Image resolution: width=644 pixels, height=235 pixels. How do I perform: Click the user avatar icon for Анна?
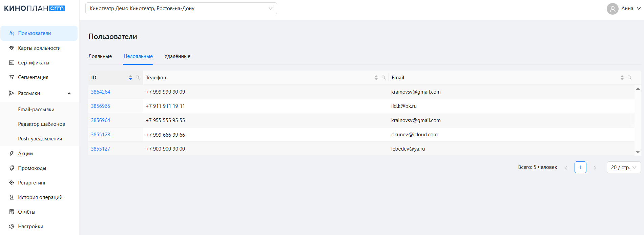pyautogui.click(x=612, y=8)
